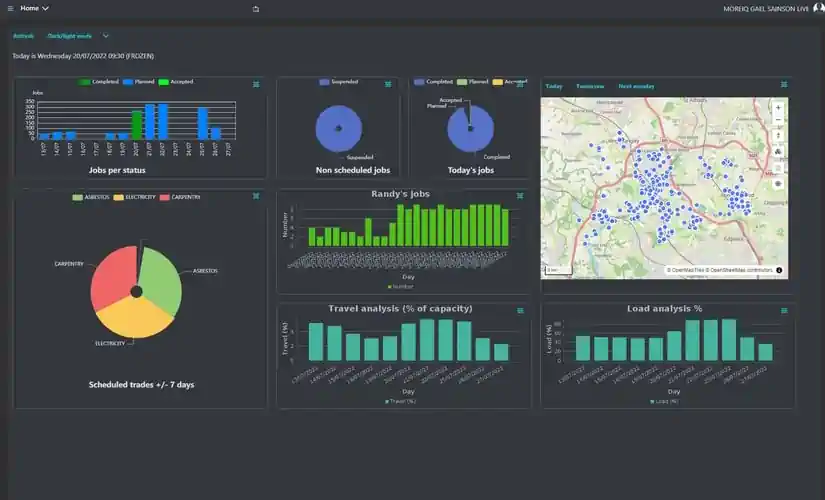Open the user avatar profile icon
Viewport: 825px width, 500px height.
click(819, 8)
